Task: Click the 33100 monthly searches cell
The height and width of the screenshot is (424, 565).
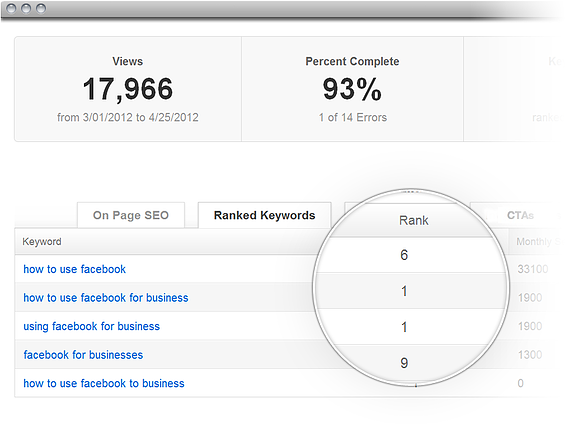Action: (x=533, y=269)
